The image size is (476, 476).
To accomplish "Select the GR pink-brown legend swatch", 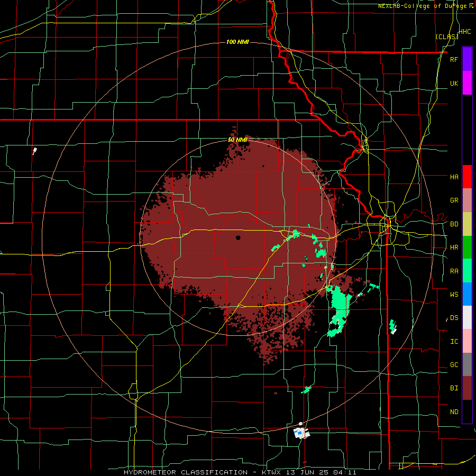I will (x=467, y=200).
